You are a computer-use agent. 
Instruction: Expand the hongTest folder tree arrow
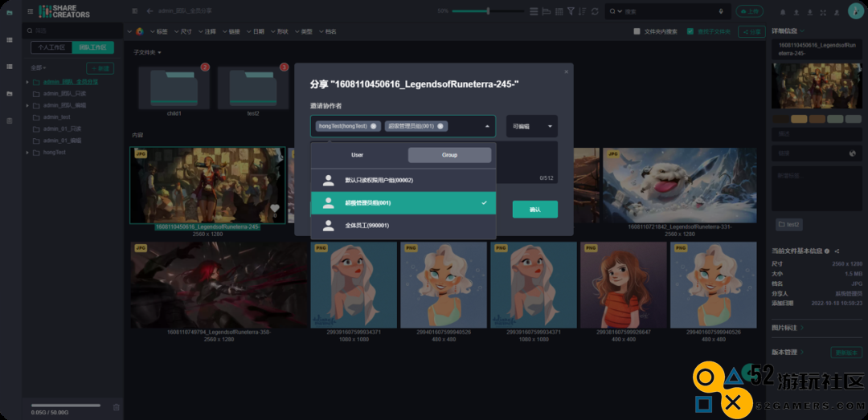tap(27, 152)
